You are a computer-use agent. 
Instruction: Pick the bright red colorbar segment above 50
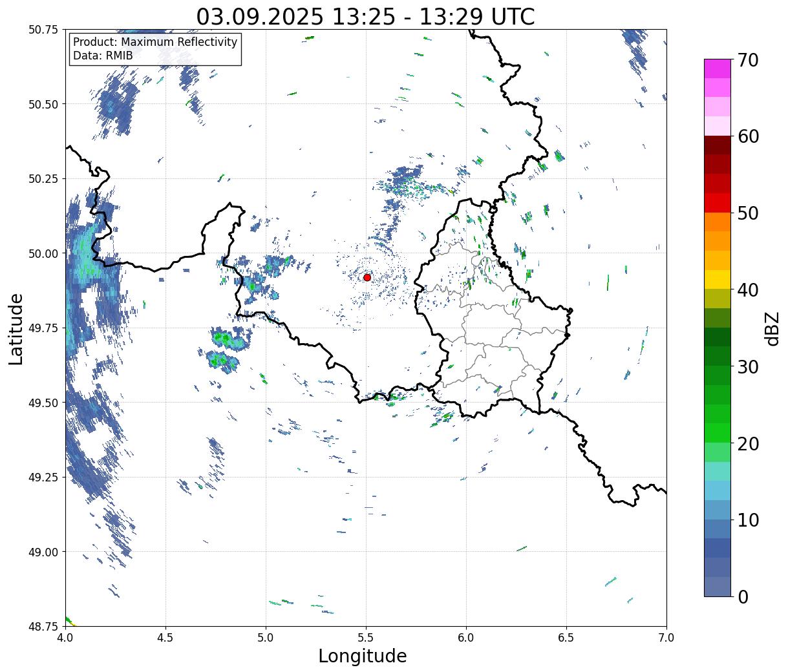point(718,203)
